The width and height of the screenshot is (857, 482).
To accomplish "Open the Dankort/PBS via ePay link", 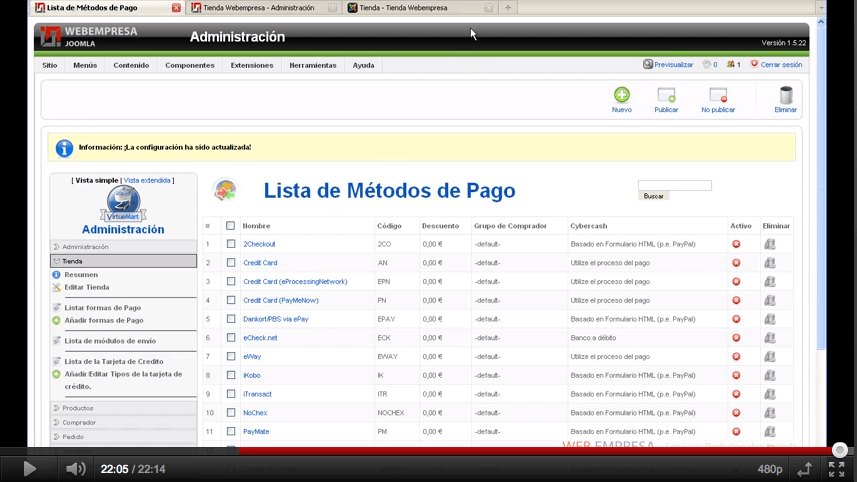I will 276,319.
